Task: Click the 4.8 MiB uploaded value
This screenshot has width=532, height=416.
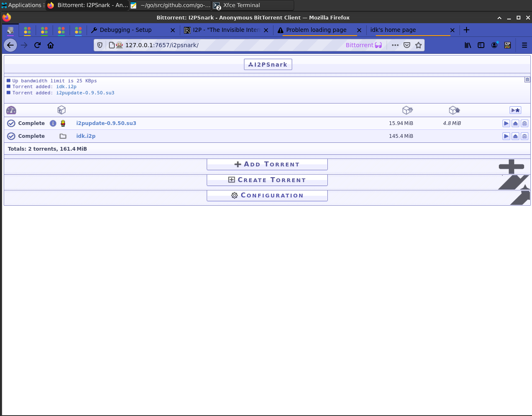Action: (452, 123)
